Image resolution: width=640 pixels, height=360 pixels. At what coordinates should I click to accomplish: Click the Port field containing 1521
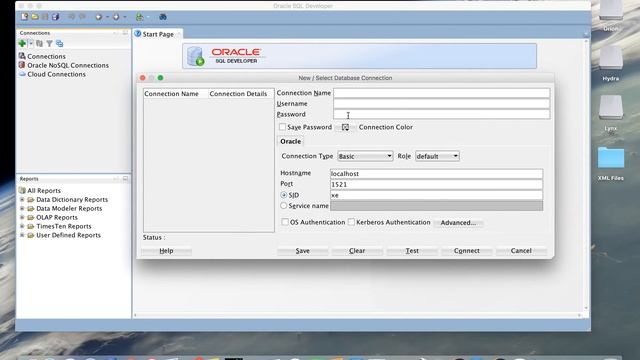436,184
